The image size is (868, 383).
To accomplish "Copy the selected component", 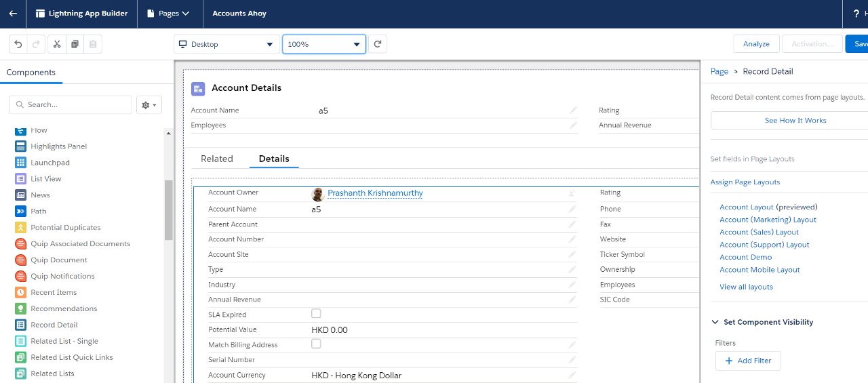I will tap(75, 44).
